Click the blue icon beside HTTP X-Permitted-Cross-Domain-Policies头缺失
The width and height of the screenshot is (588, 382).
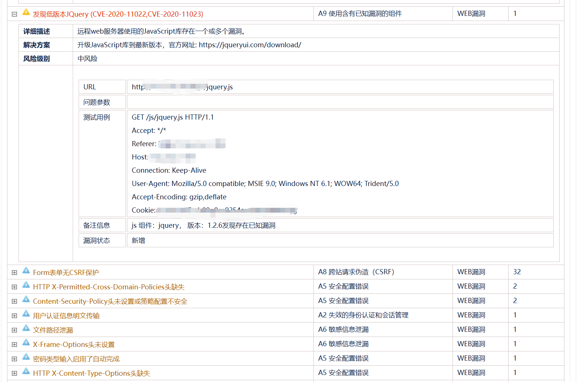point(26,285)
